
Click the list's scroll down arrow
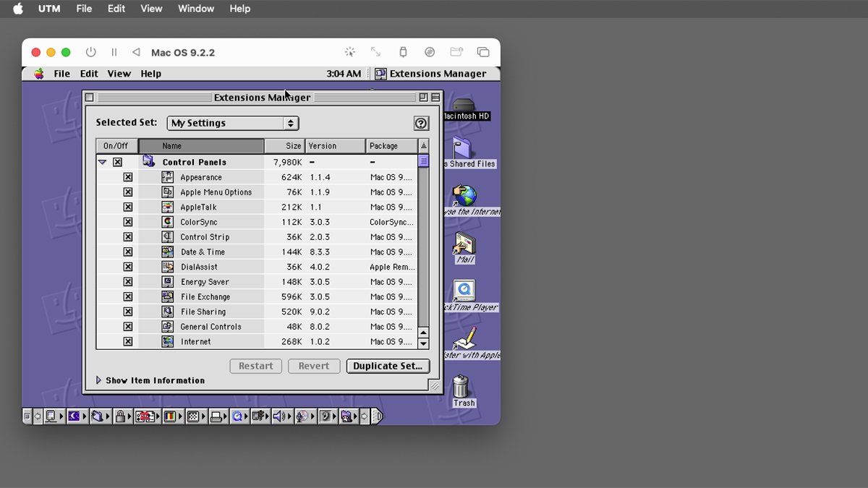[424, 344]
